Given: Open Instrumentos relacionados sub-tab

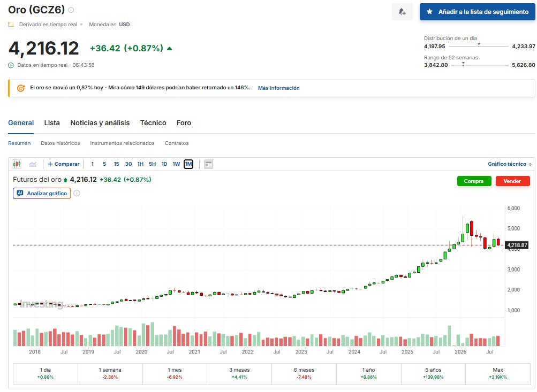Looking at the screenshot, I should pyautogui.click(x=122, y=143).
